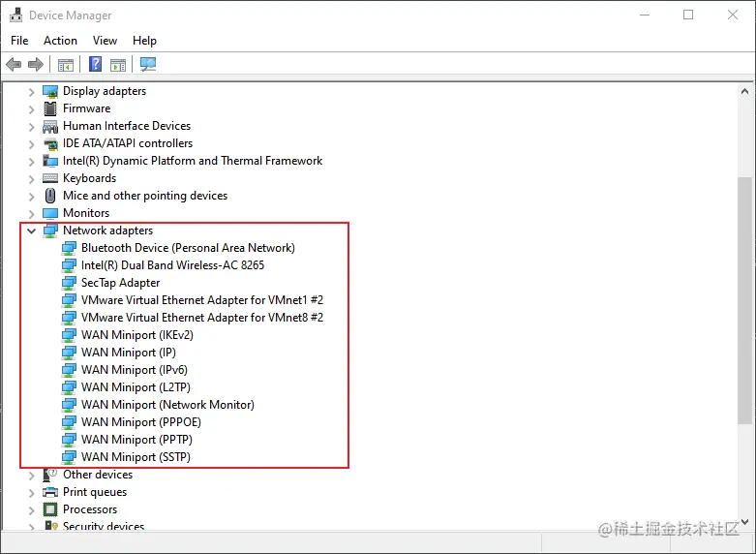Click the Show/Hide action pane toolbar icon
The image size is (756, 554).
118,64
